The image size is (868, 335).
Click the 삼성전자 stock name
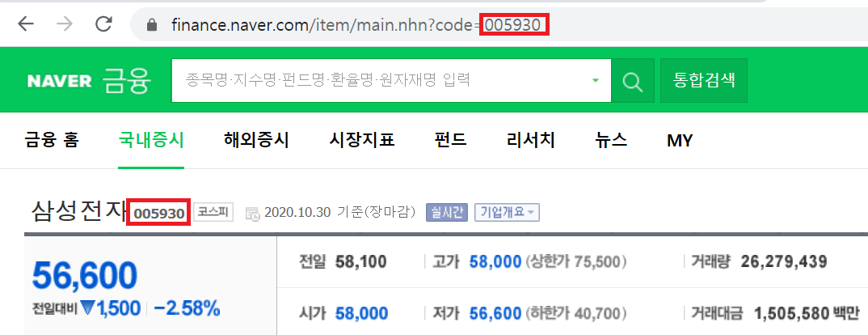click(79, 212)
